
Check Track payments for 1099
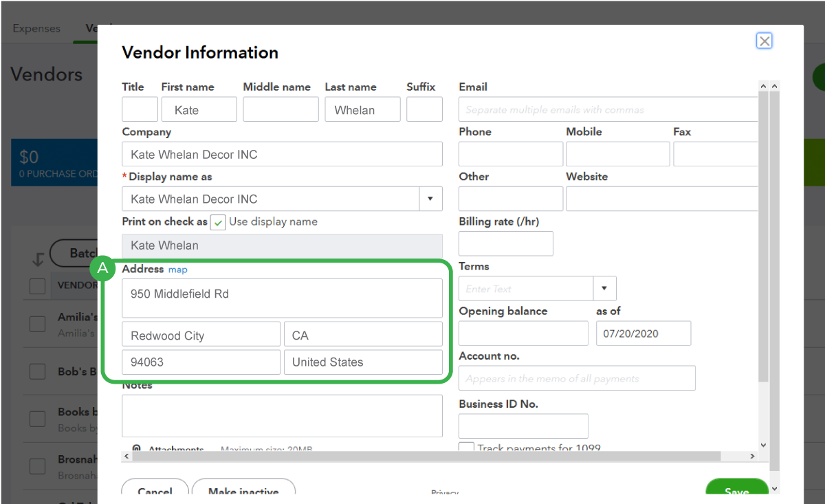coord(466,448)
